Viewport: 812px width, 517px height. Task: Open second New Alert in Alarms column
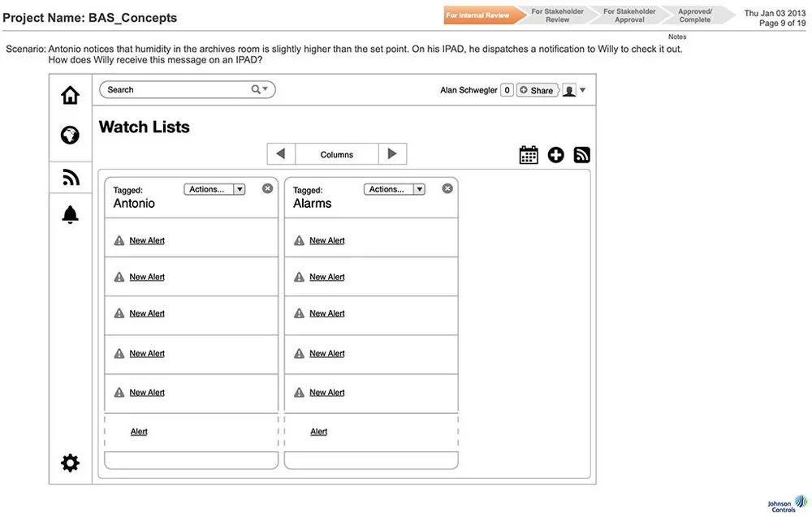click(326, 277)
